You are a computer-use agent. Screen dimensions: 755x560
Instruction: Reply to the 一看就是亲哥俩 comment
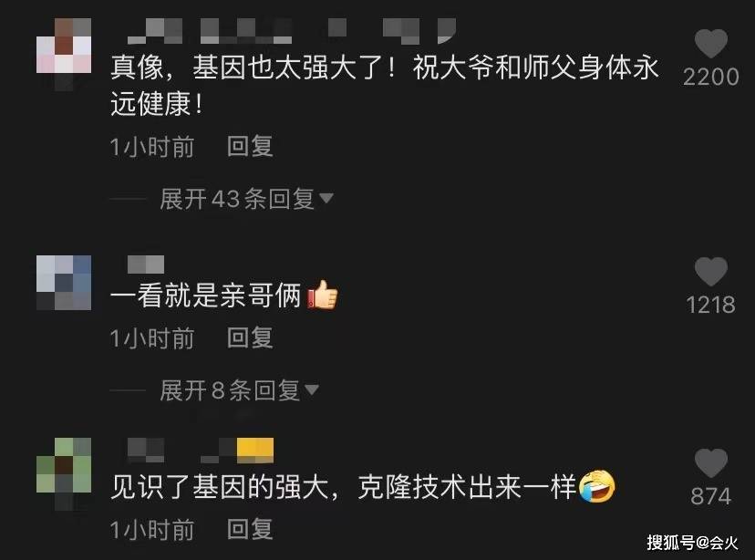click(250, 337)
